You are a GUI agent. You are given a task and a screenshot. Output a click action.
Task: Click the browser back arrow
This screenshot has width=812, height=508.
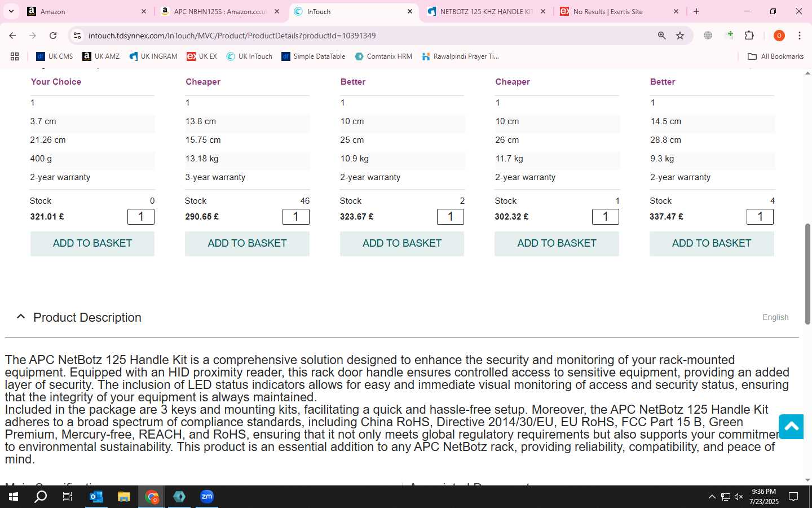coord(12,36)
